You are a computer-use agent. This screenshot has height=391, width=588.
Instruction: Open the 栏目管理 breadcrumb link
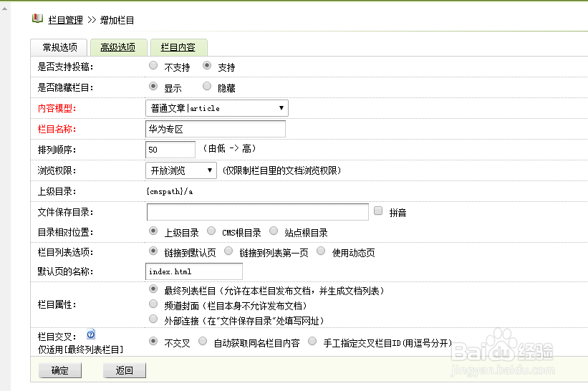click(x=65, y=20)
